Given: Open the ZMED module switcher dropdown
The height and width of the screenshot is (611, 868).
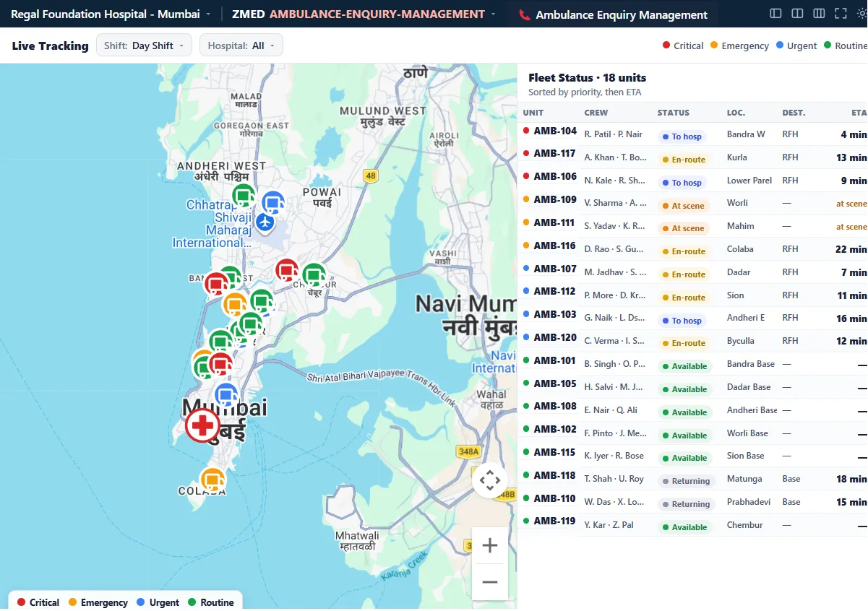Looking at the screenshot, I should pos(364,14).
